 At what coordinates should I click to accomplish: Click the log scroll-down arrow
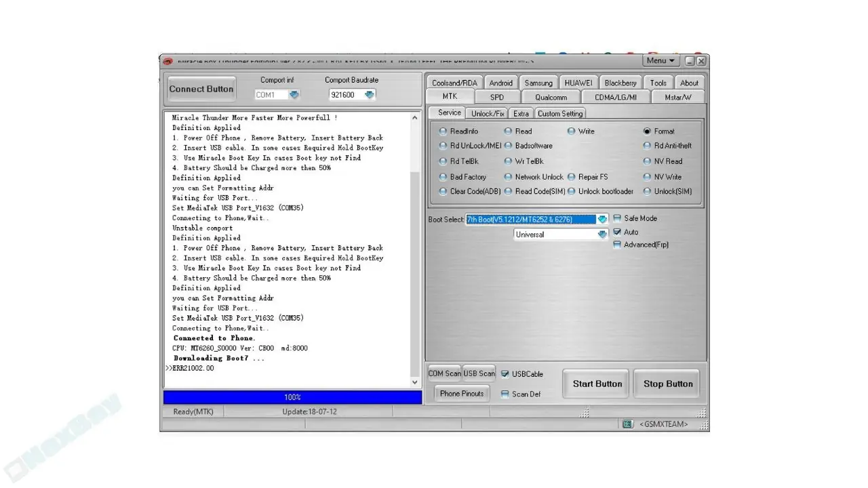[x=416, y=382]
